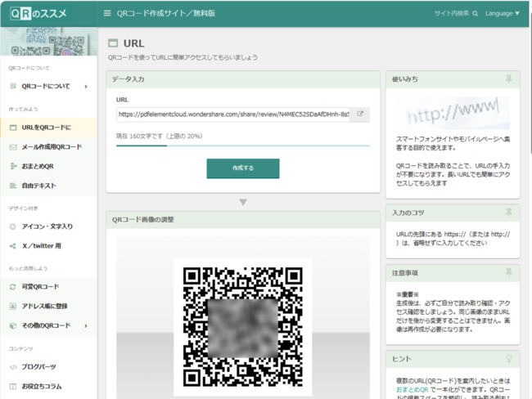Image resolution: width=532 pixels, height=399 pixels.
Task: Click the generated QR code image
Action: point(243,327)
